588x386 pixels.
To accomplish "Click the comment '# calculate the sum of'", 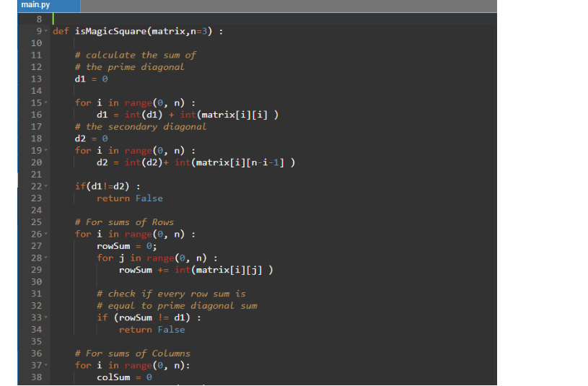I will click(x=136, y=55).
